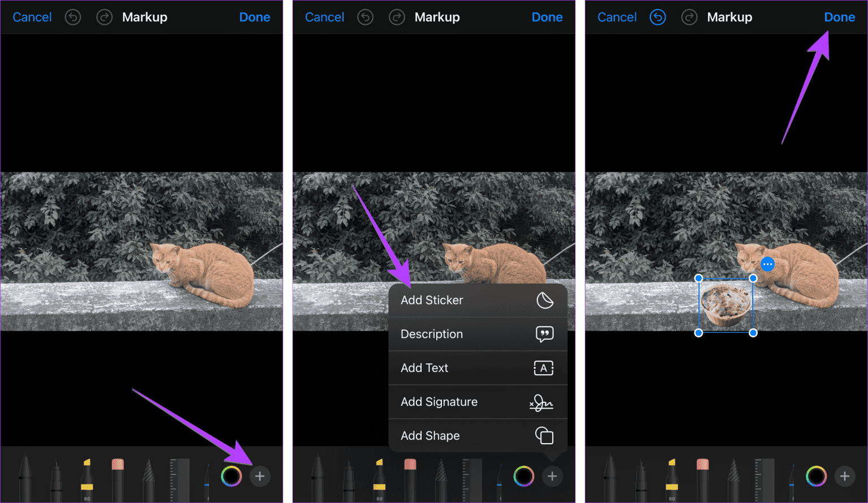Choose Add Shape from the popup menu
868x503 pixels.
[x=478, y=436]
